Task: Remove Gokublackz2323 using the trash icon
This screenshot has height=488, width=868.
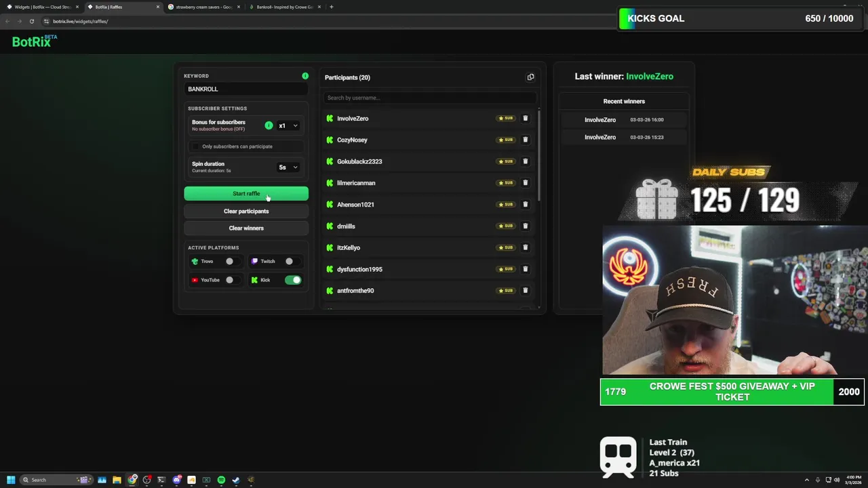Action: [525, 161]
